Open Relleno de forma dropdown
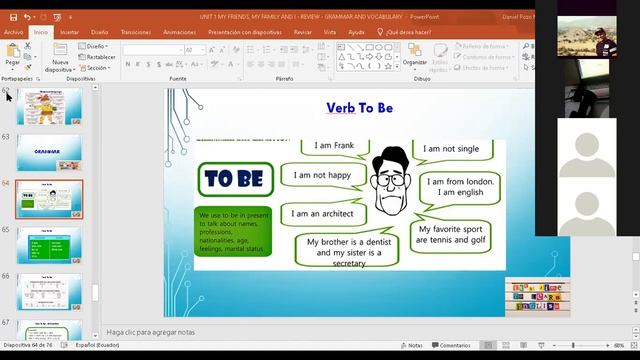Viewport: 640px width, 360px height. 482,46
